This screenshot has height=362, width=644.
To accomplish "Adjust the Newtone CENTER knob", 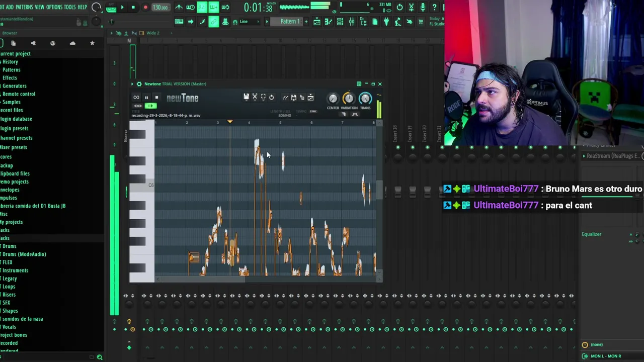I will point(333,98).
